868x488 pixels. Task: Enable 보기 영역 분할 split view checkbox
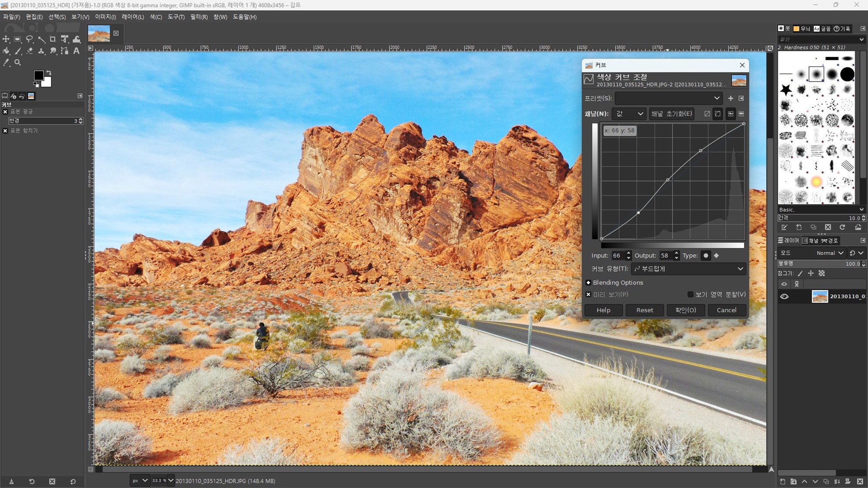coord(690,295)
